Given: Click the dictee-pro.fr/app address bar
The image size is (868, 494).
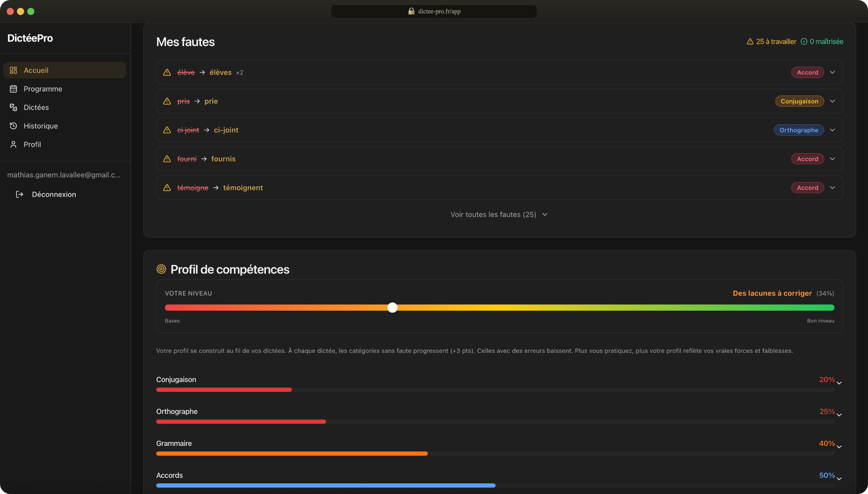Looking at the screenshot, I should 434,11.
